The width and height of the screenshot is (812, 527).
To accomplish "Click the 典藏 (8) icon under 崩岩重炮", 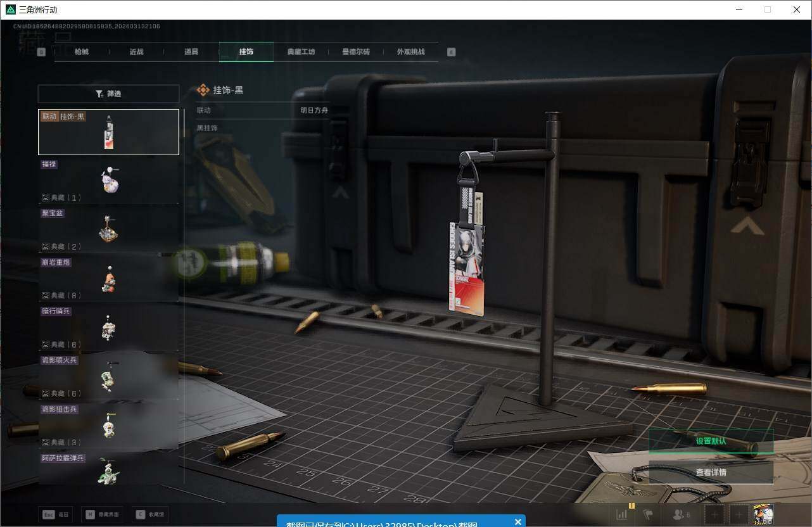I will (x=46, y=296).
